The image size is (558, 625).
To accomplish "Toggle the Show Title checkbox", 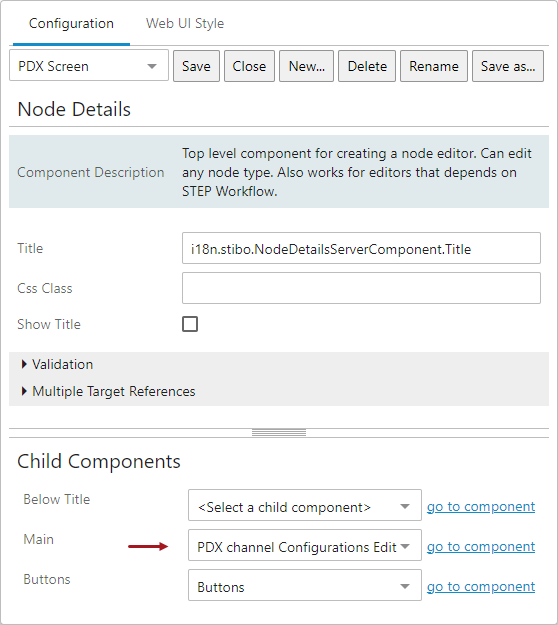I will coord(190,324).
